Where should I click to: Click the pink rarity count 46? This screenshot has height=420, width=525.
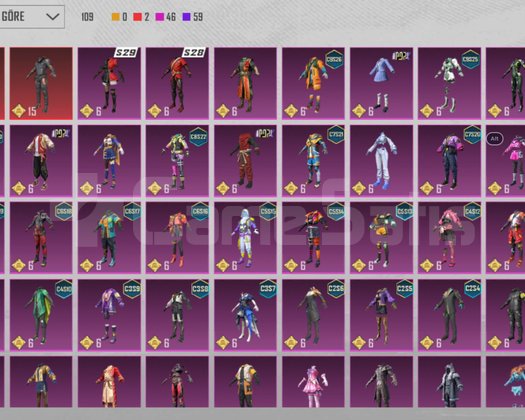(171, 17)
